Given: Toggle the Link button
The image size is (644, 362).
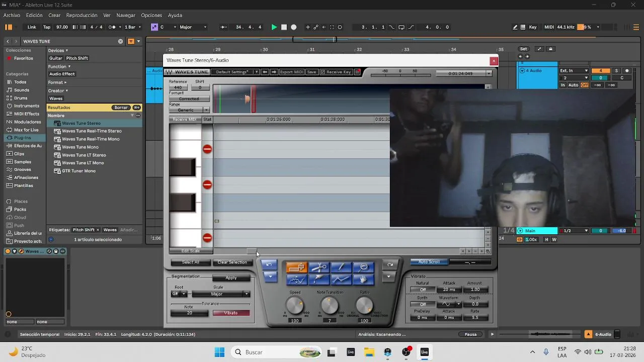Looking at the screenshot, I should click(32, 27).
